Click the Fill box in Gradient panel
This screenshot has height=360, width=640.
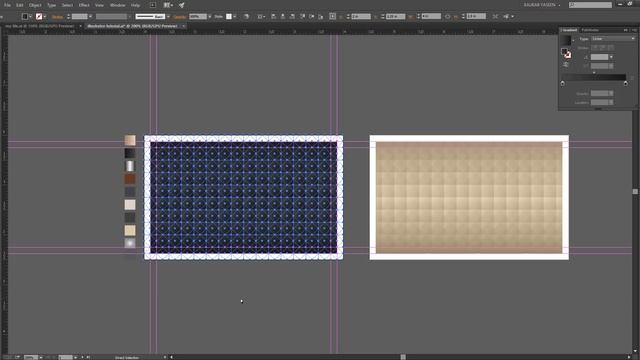(564, 51)
